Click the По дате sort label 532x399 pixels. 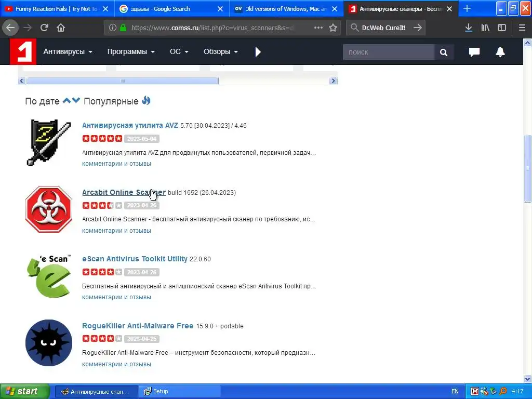point(43,101)
